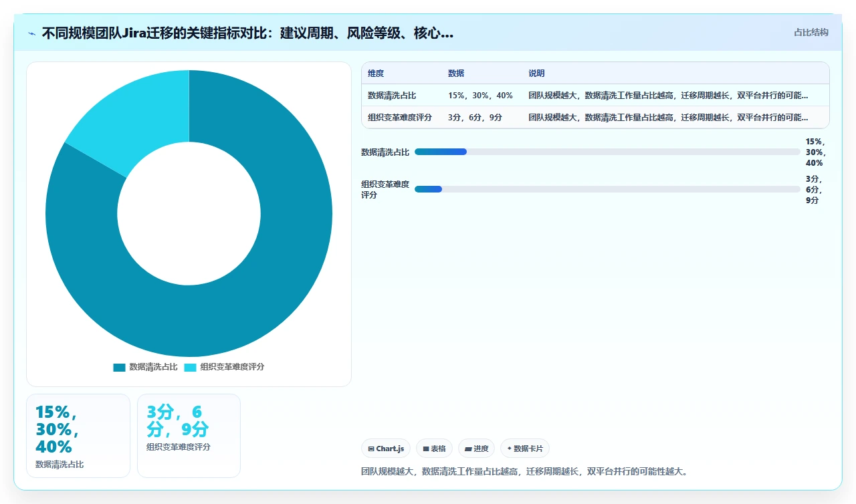Image resolution: width=856 pixels, height=504 pixels.
Task: Click the 组织变革难度评分 caption in data card
Action: click(179, 447)
